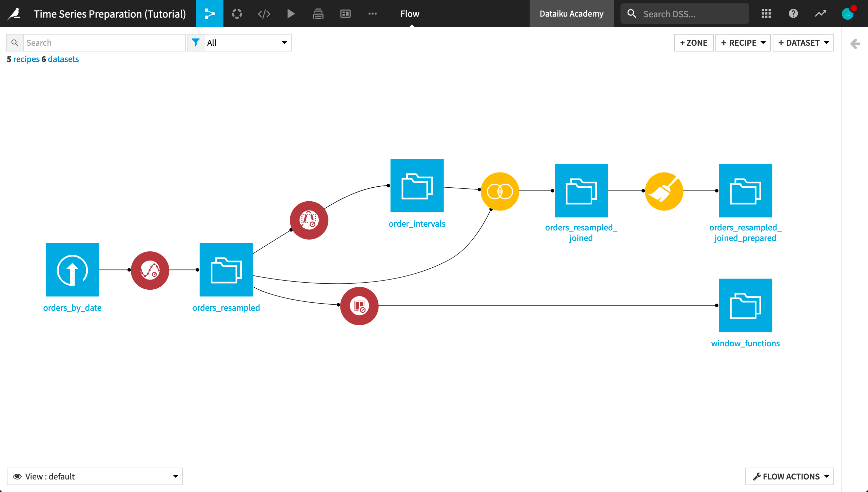868x492 pixels.
Task: Open the more options ellipsis menu
Action: coord(372,14)
